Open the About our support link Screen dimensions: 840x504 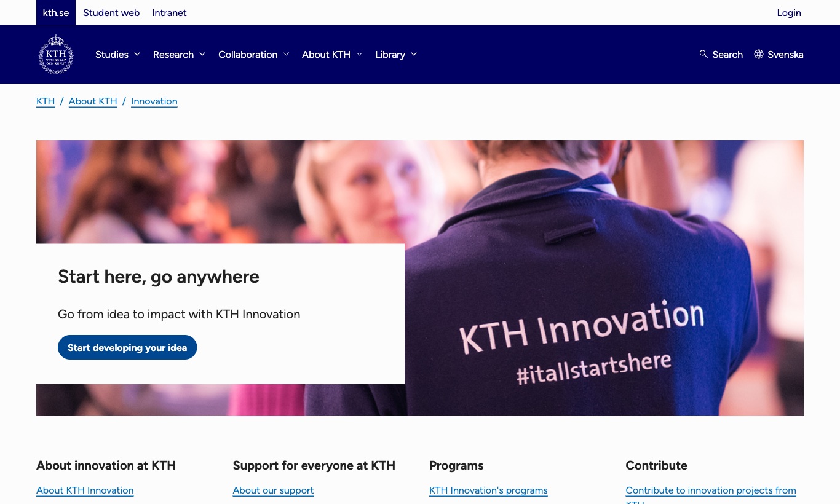tap(273, 490)
